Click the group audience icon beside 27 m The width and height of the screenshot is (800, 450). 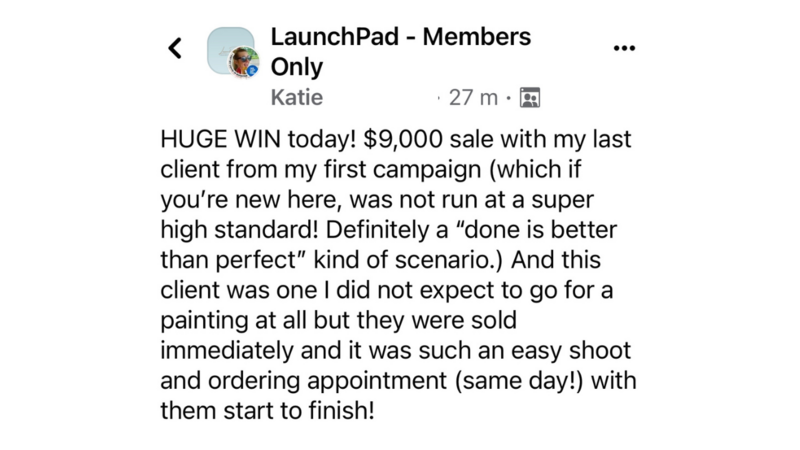[x=530, y=97]
